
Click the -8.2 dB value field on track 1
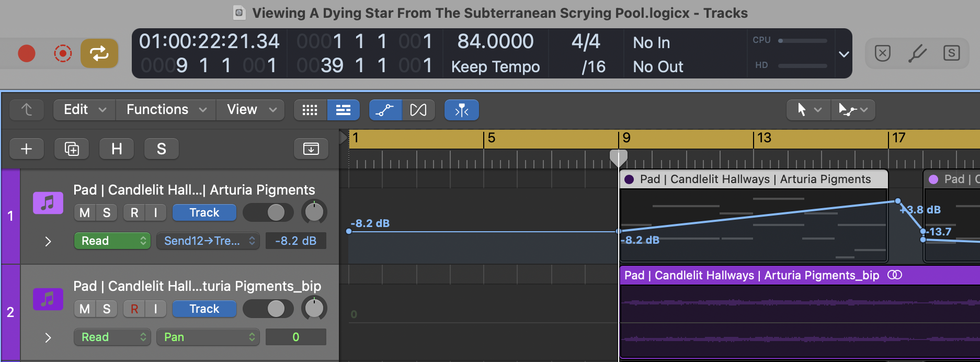tap(296, 241)
